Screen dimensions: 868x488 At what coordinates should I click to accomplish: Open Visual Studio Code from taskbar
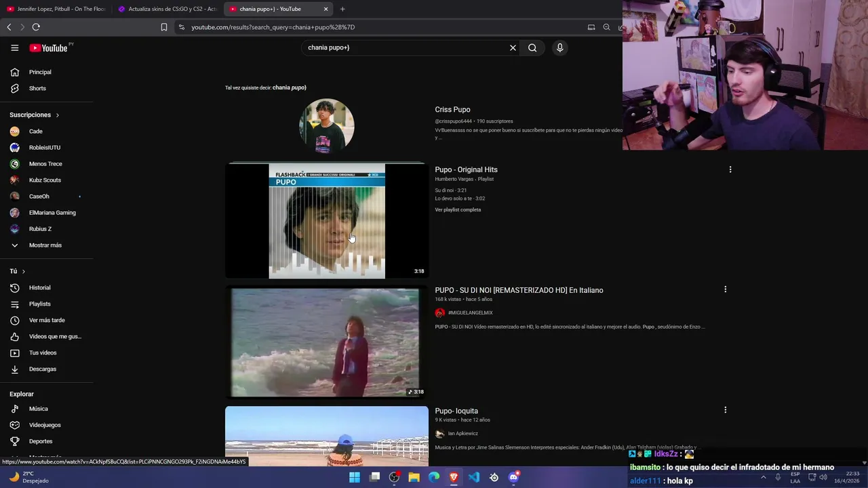click(473, 477)
